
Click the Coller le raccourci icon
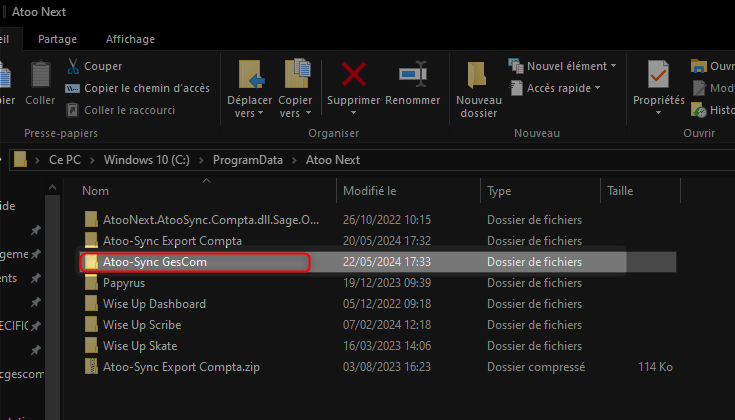[x=72, y=110]
